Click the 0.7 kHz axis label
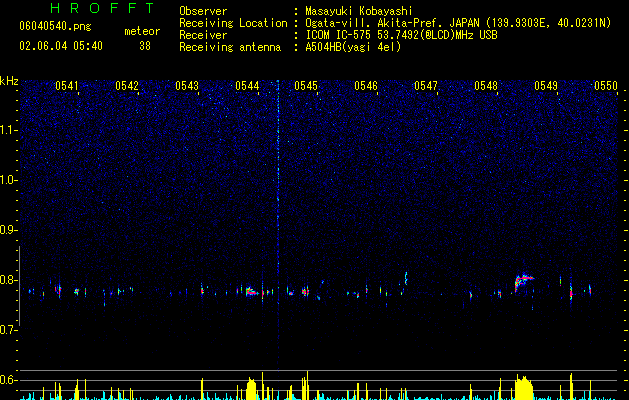629x400 pixels. point(9,330)
